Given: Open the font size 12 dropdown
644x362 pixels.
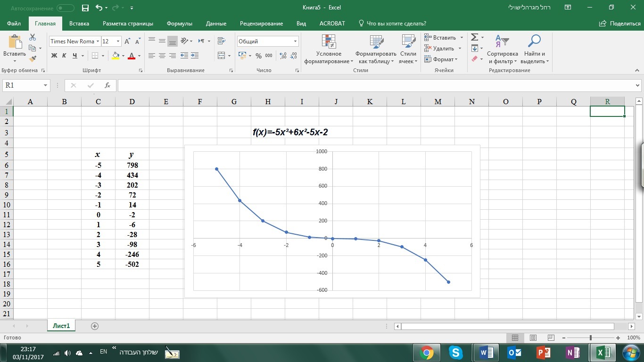Looking at the screenshot, I should tap(118, 41).
